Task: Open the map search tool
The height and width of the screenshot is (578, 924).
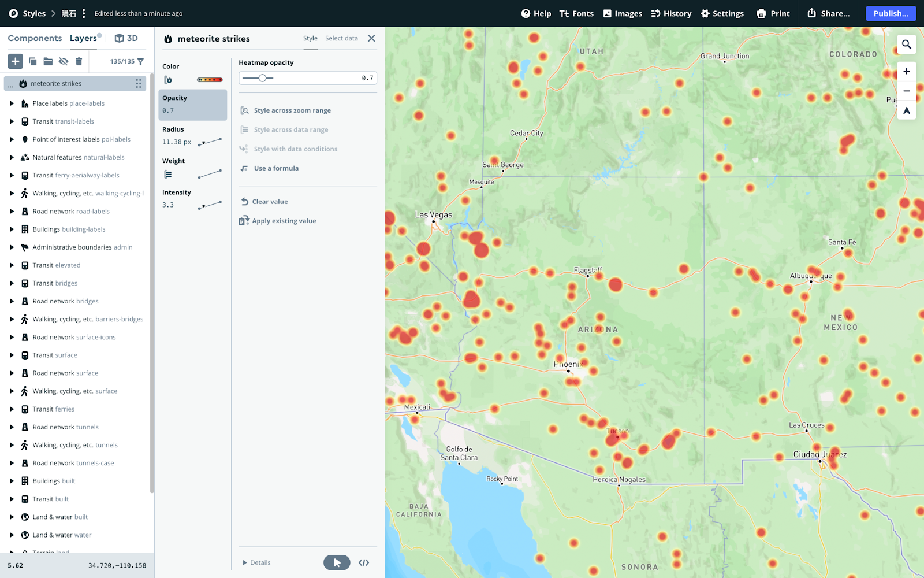Action: pos(907,45)
